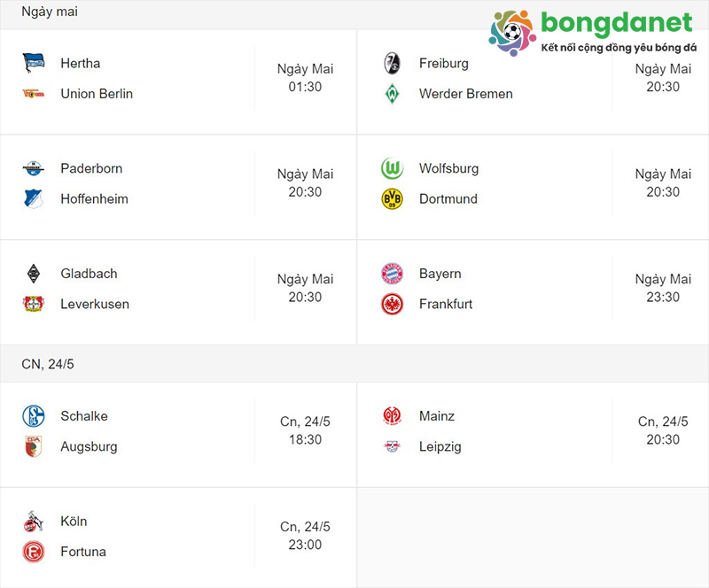This screenshot has width=709, height=588.
Task: Select the Freiburg club logo
Action: (x=393, y=63)
